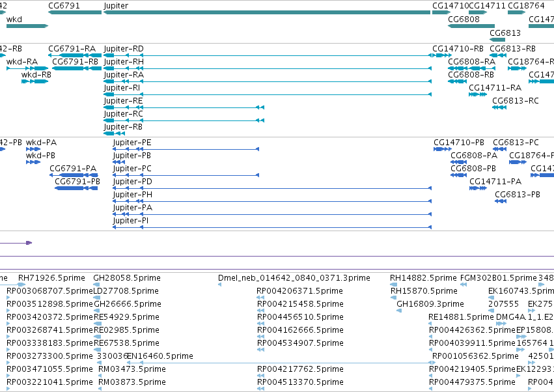
Task: Open transcript Jupiter-RD
Action: pos(268,55)
